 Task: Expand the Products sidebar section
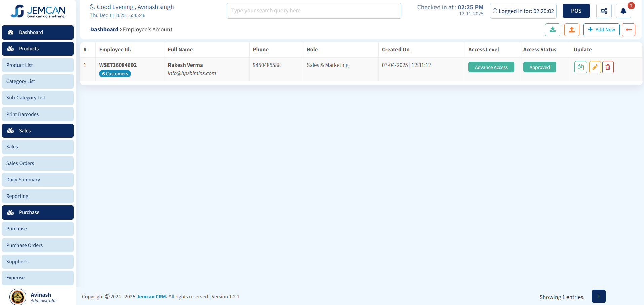(38, 49)
